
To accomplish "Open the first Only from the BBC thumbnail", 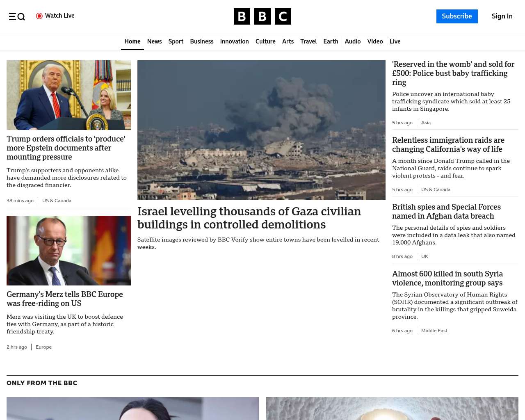I will [x=133, y=409].
